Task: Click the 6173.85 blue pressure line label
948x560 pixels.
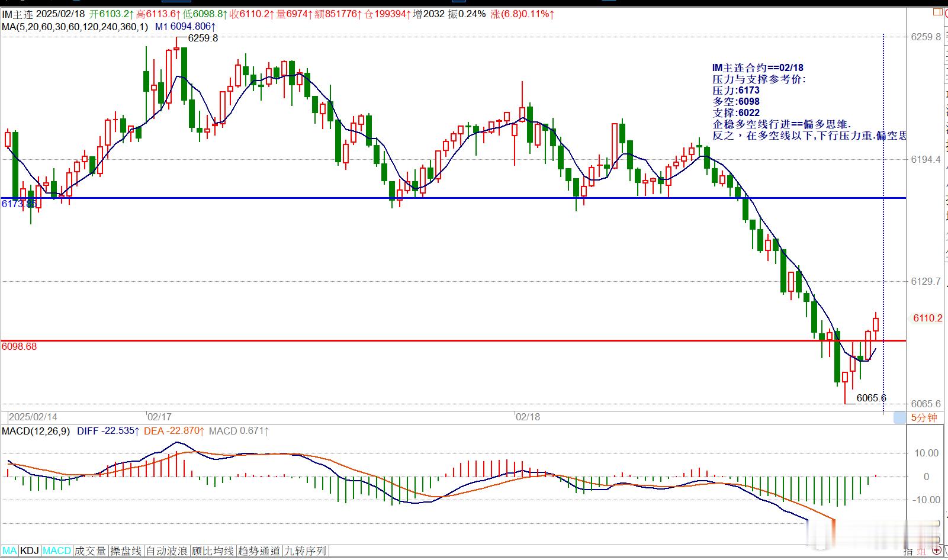Action: coord(19,204)
